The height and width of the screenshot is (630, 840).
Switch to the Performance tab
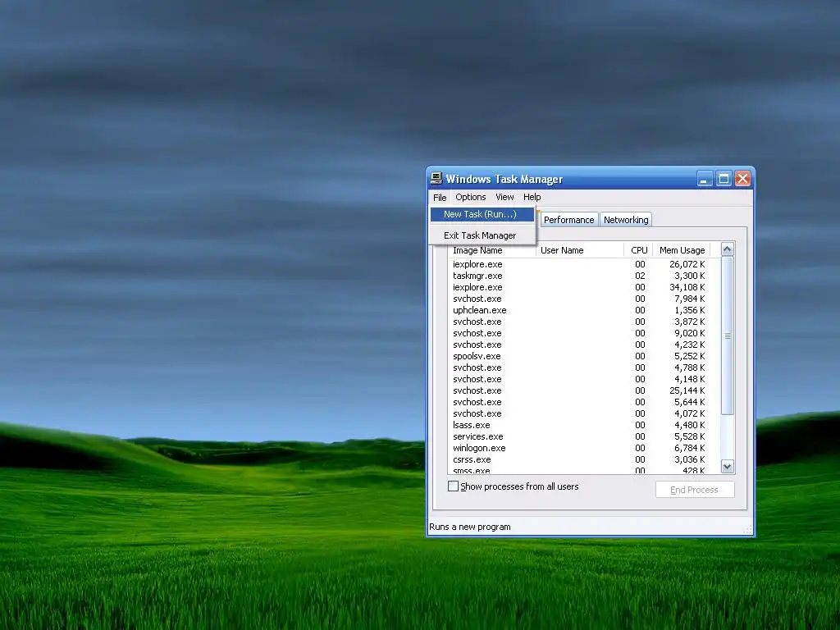coord(569,220)
